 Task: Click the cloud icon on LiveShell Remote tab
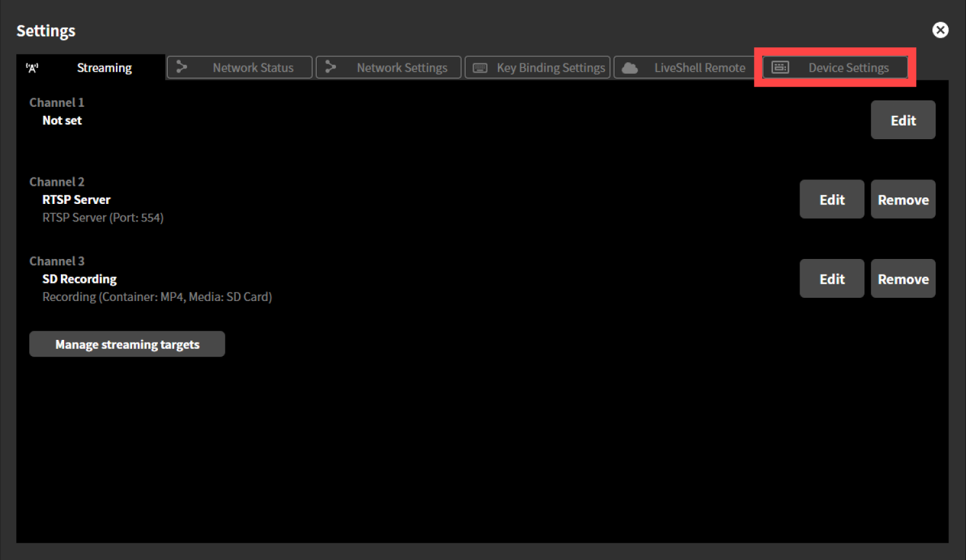[x=629, y=67]
